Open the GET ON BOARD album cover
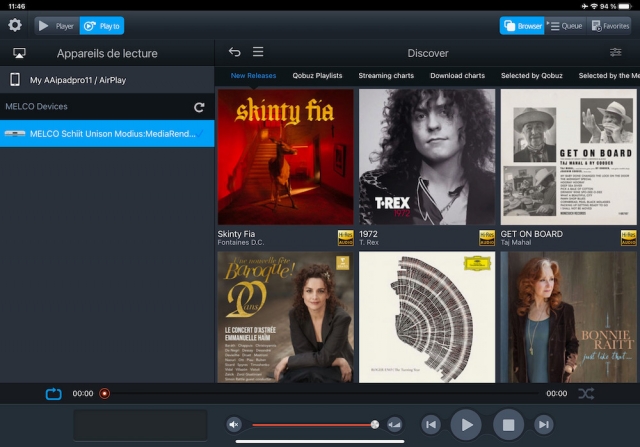Image resolution: width=640 pixels, height=447 pixels. point(569,157)
